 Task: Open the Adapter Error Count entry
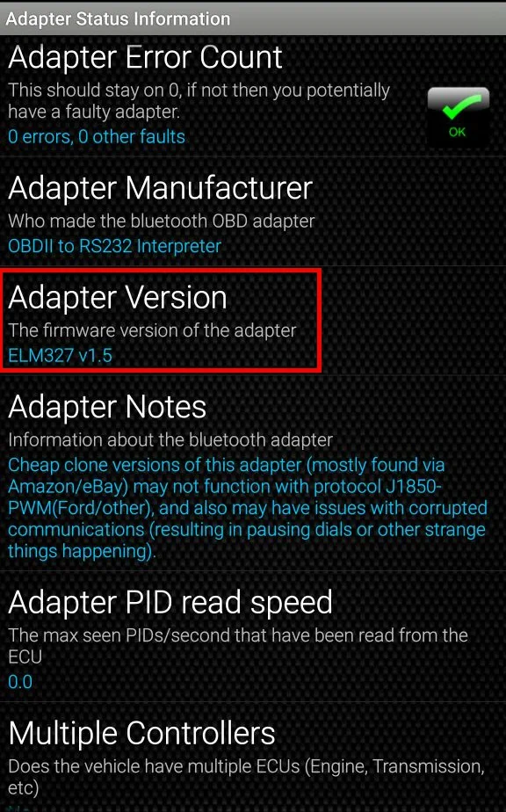(x=253, y=95)
